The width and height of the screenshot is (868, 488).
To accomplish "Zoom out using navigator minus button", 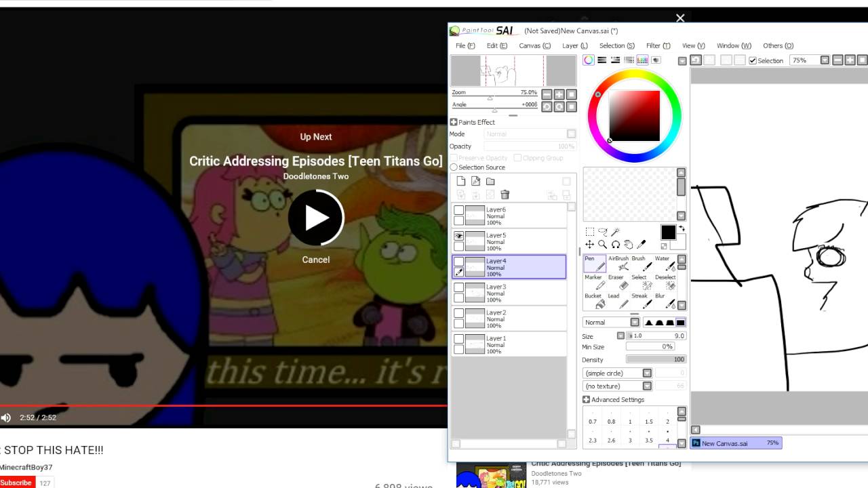I will point(547,95).
